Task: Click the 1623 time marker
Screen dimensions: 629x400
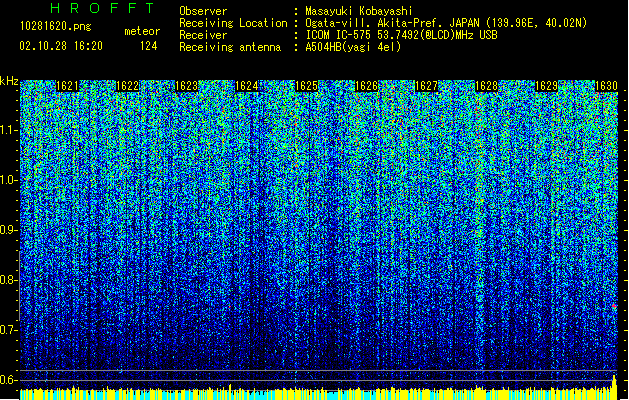Action: [x=187, y=86]
